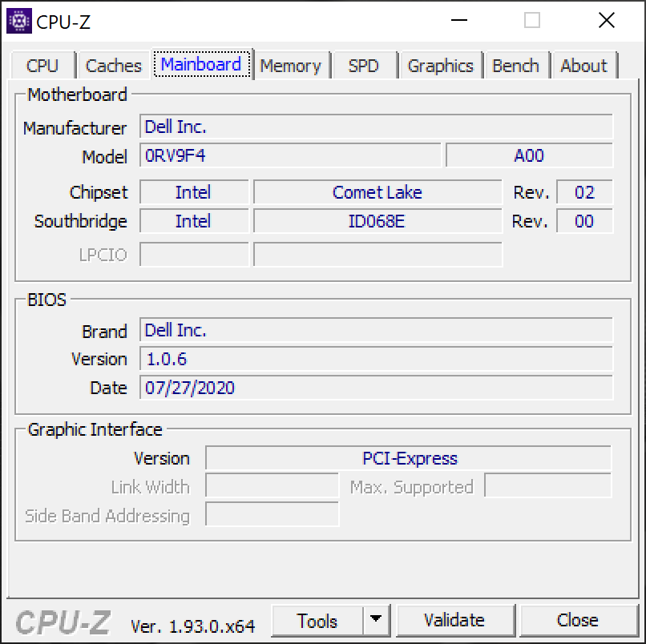Click the Comet Lake chipset value

[x=378, y=192]
